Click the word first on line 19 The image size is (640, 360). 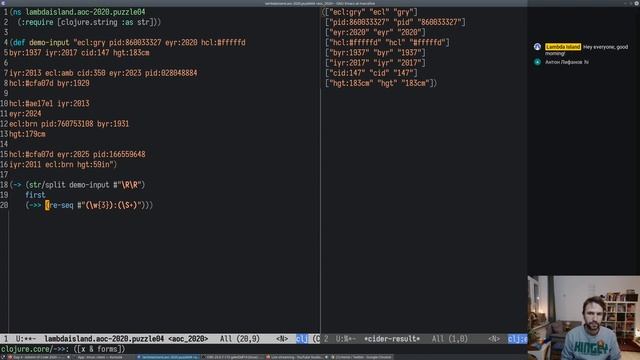click(x=35, y=195)
